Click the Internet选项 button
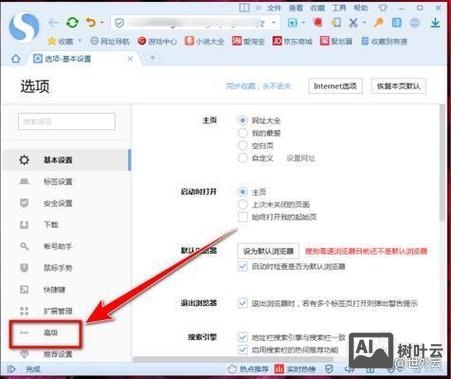 (335, 86)
